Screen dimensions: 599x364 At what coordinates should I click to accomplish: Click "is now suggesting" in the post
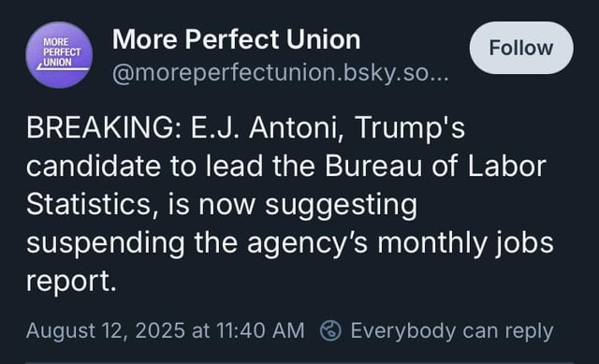[292, 206]
